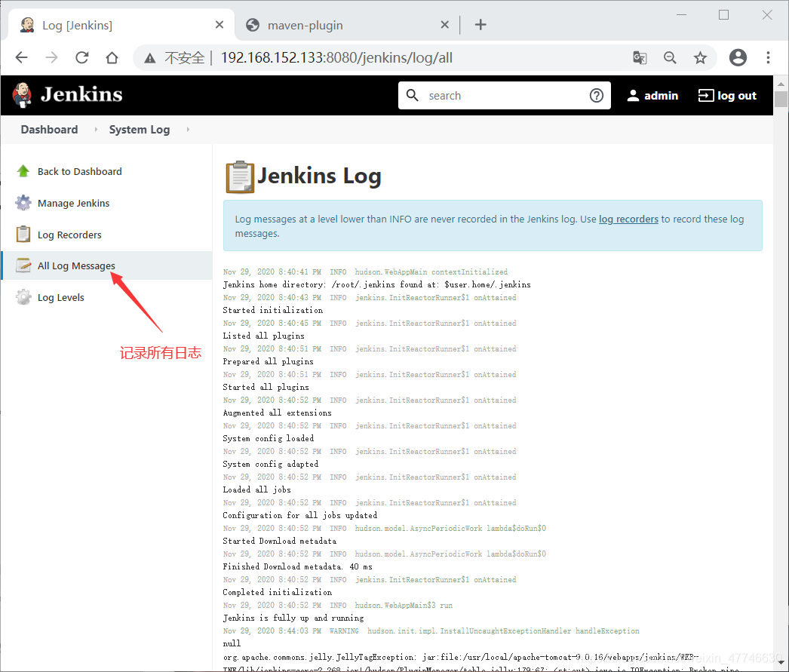Click log line 'Configuration for all jobs updated'
The width and height of the screenshot is (789, 672).
tap(300, 516)
